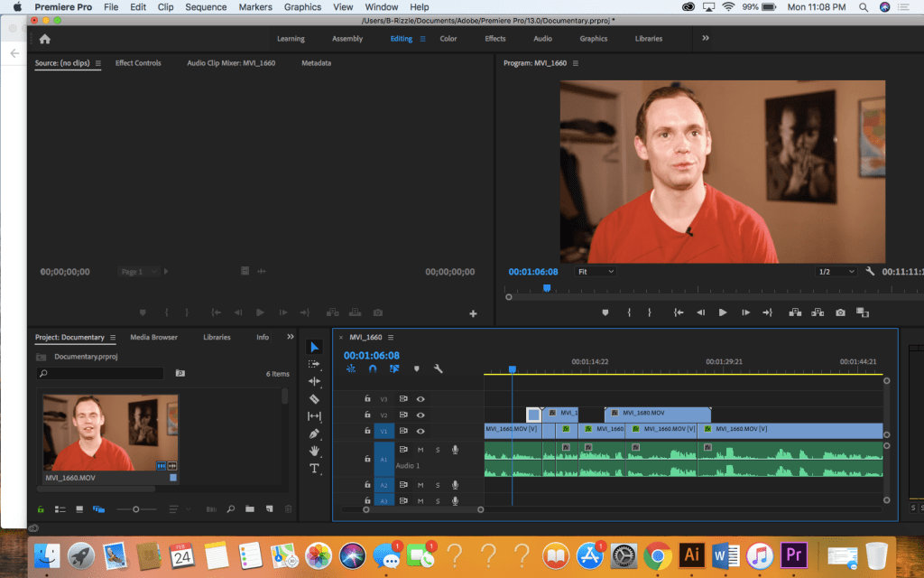Open timeline display settings wrench
The height and width of the screenshot is (578, 924).
pos(438,368)
